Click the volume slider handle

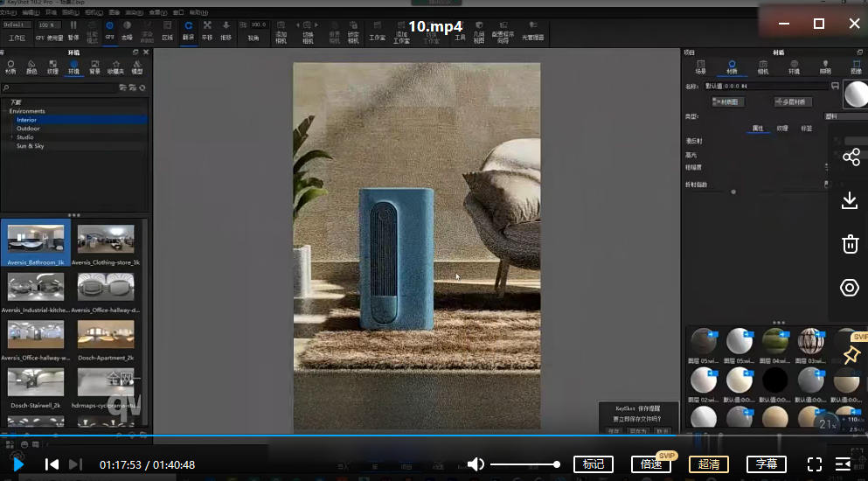pyautogui.click(x=556, y=464)
